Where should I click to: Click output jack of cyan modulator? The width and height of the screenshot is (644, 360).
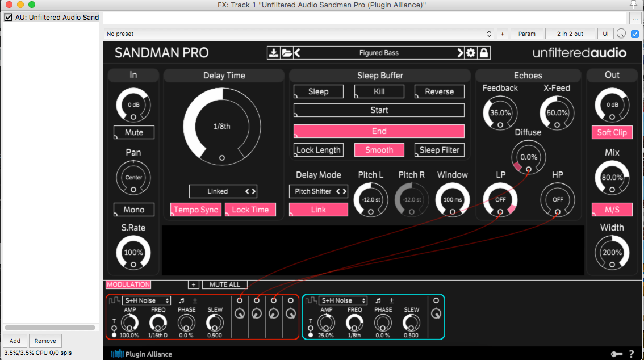pos(436,300)
